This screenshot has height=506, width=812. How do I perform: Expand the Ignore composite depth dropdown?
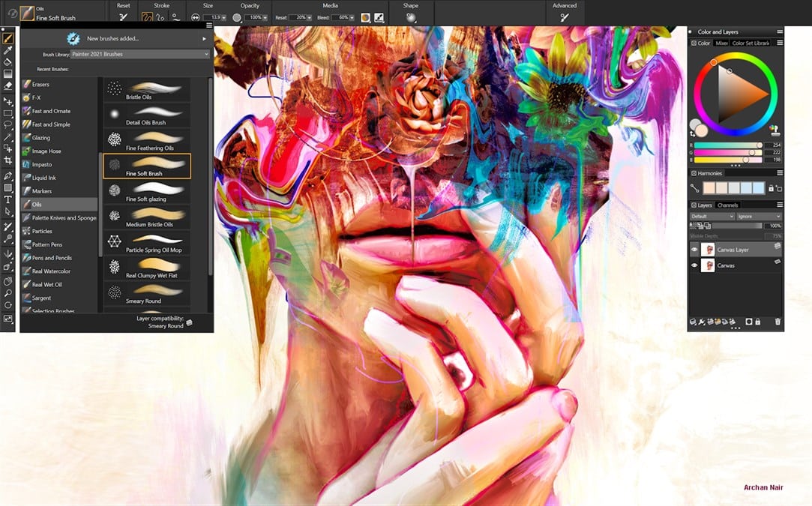pos(759,217)
